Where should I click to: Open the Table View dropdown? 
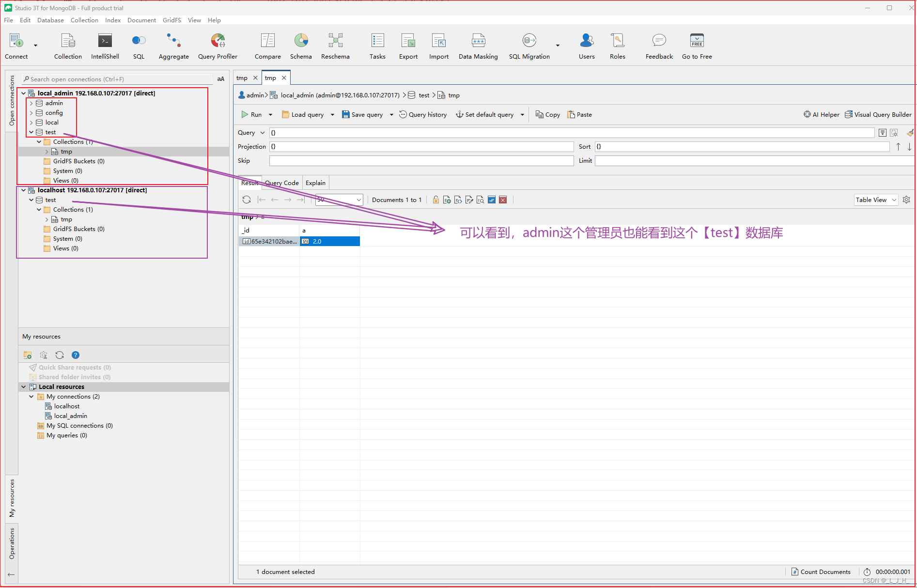875,200
